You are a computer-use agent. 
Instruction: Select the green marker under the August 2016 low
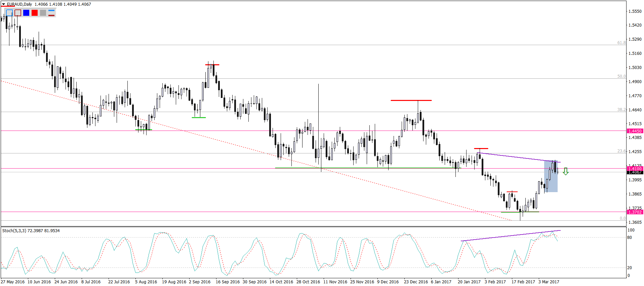tap(144, 130)
